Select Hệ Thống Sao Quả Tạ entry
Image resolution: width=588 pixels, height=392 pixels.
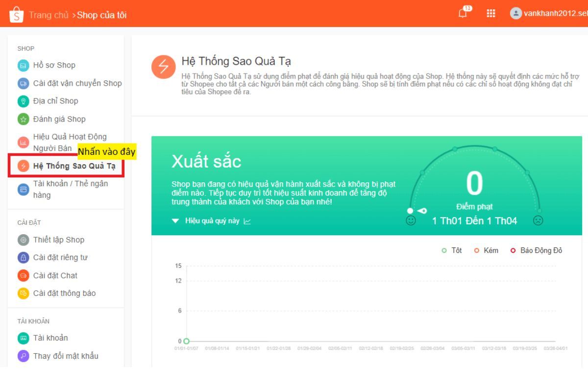[74, 166]
